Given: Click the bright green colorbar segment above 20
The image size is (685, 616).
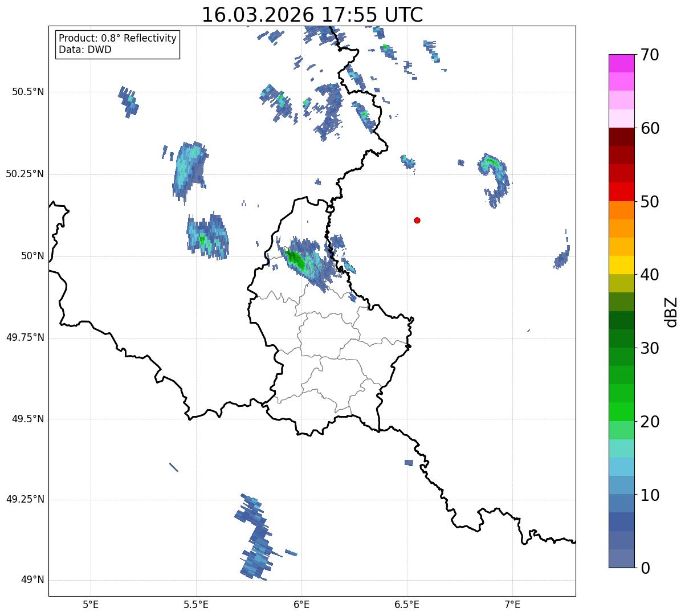Looking at the screenshot, I should [x=621, y=412].
